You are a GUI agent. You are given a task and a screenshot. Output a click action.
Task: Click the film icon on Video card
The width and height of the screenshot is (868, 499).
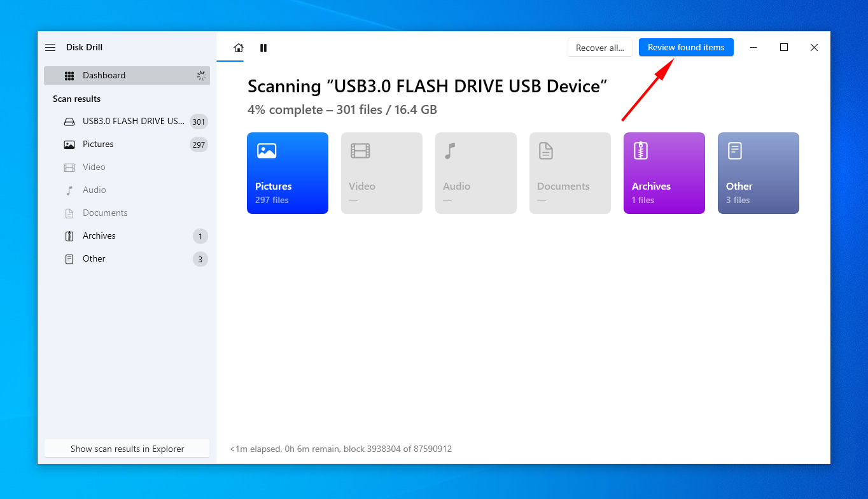click(360, 151)
